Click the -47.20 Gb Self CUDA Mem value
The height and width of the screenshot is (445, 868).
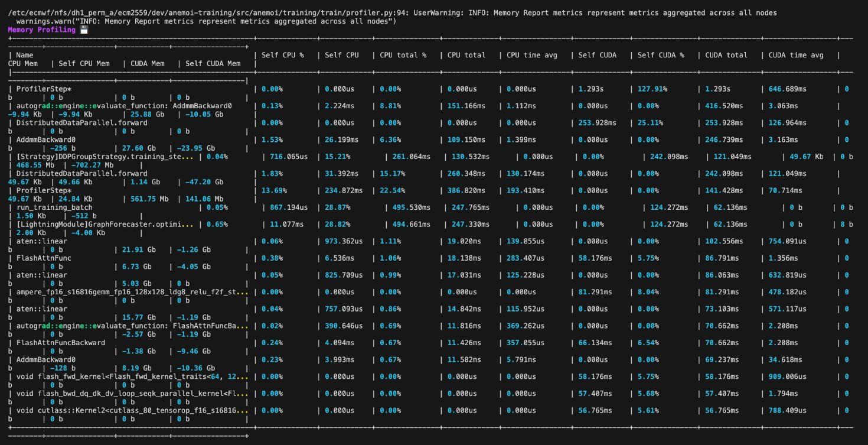205,182
